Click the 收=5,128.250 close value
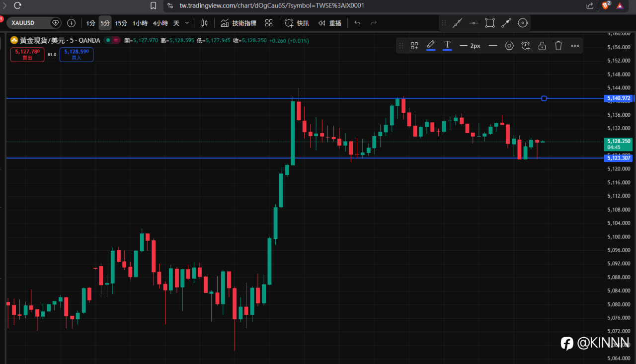This screenshot has width=636, height=364. [250, 40]
